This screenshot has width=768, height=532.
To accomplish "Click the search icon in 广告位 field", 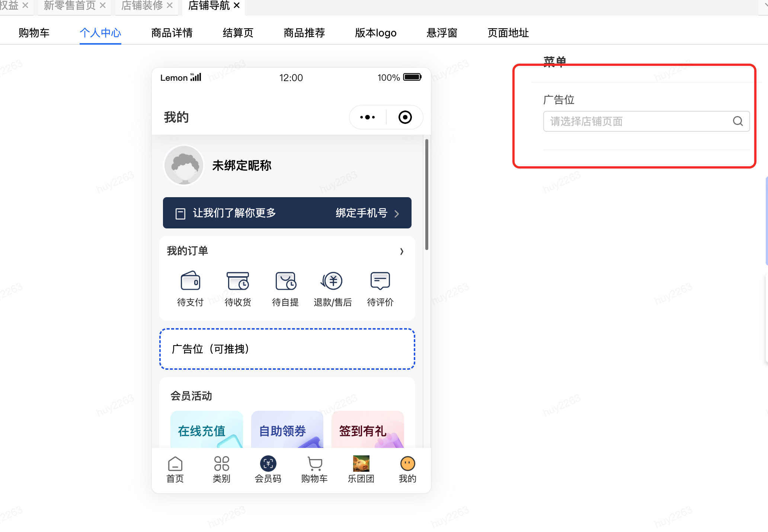I will point(737,121).
